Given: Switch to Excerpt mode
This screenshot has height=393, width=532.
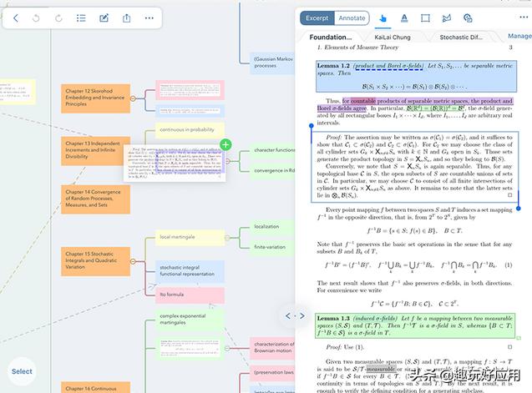Looking at the screenshot, I should [x=317, y=18].
